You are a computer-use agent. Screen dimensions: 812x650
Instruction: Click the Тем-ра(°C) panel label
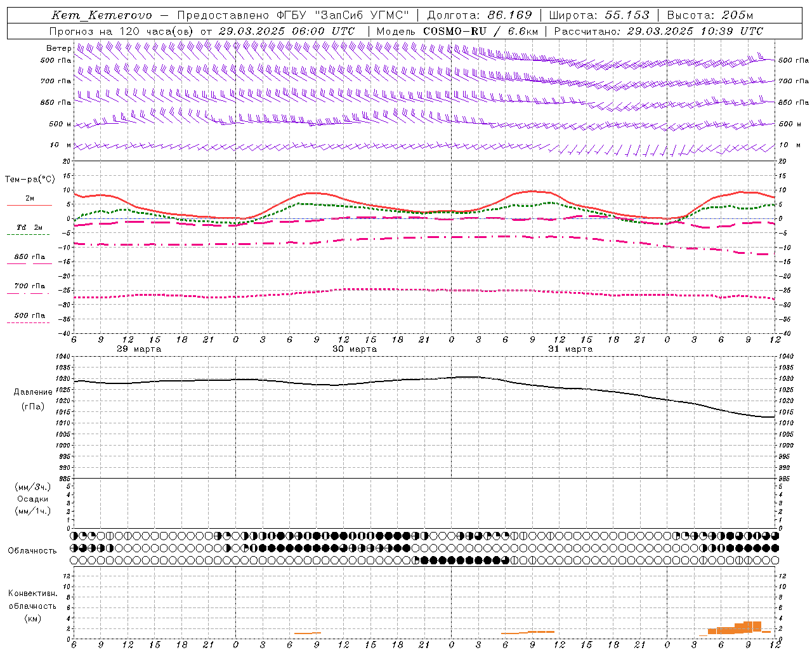30,180
